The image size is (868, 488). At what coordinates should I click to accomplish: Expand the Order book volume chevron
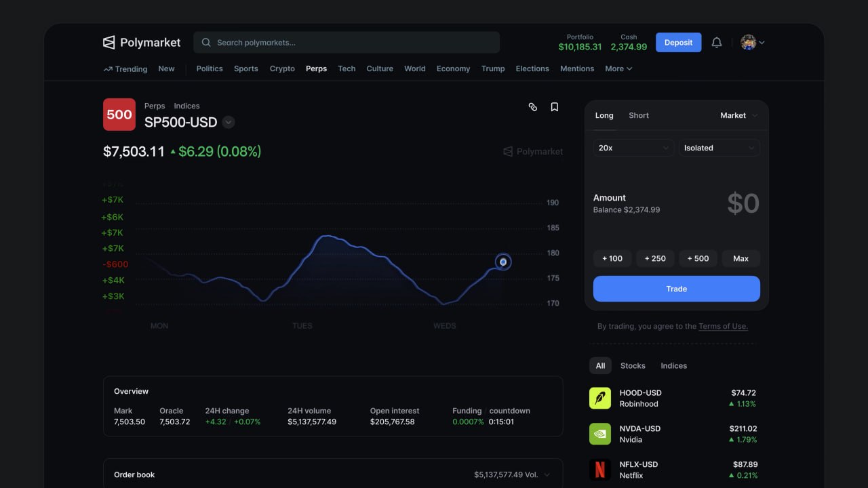point(547,475)
